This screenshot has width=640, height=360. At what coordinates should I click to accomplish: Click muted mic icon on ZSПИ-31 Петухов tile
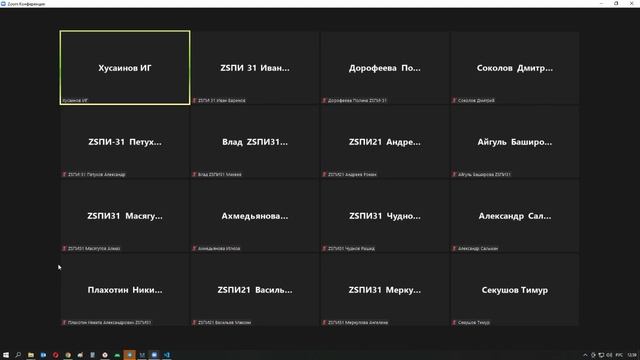click(64, 174)
